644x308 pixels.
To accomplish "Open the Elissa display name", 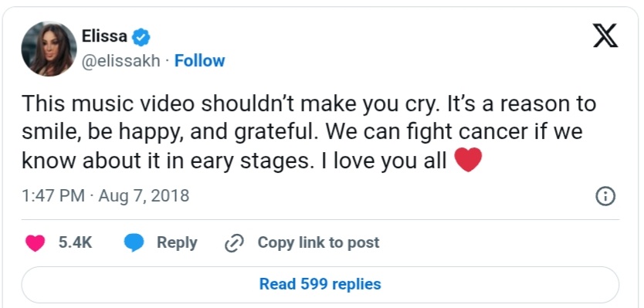I will (104, 36).
